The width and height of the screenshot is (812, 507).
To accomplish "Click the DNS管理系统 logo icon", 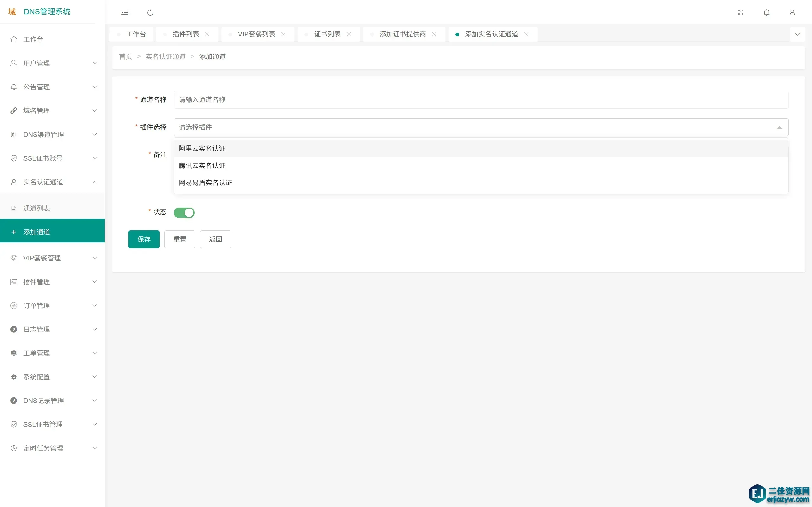I will pyautogui.click(x=12, y=12).
